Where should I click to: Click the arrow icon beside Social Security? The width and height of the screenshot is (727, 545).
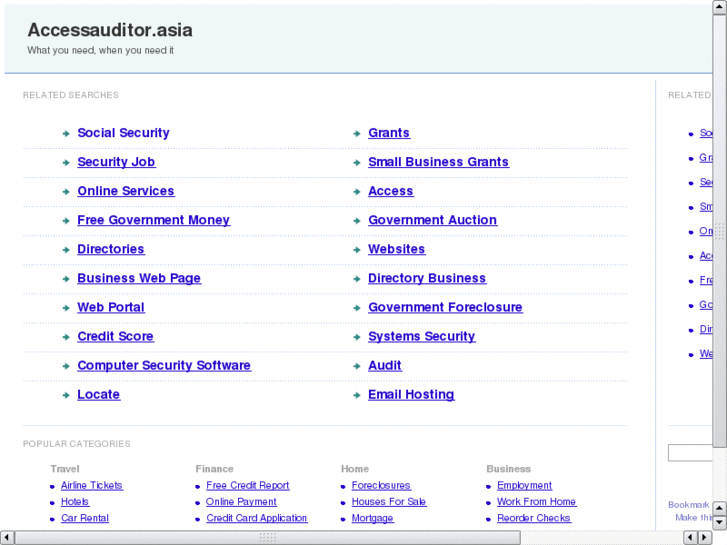66,134
